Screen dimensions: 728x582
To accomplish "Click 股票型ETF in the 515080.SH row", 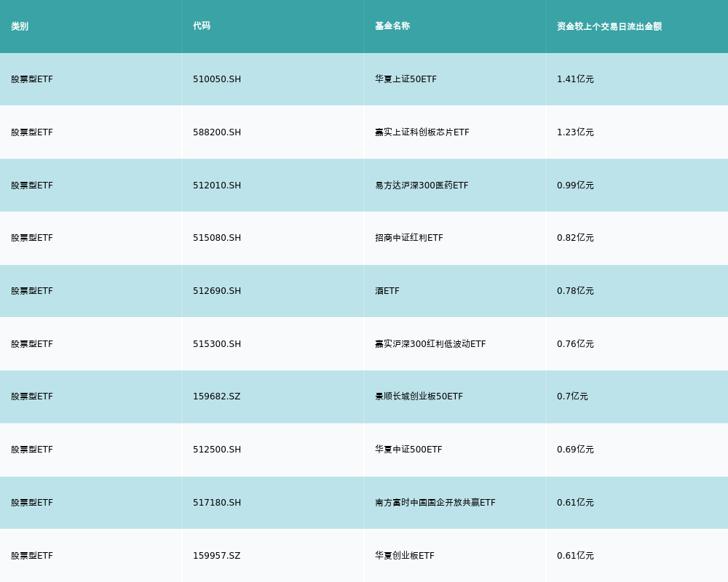I will pyautogui.click(x=32, y=238).
